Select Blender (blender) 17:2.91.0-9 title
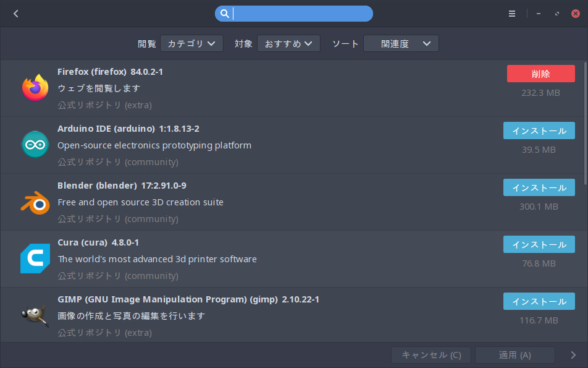The width and height of the screenshot is (588, 368). pos(122,186)
